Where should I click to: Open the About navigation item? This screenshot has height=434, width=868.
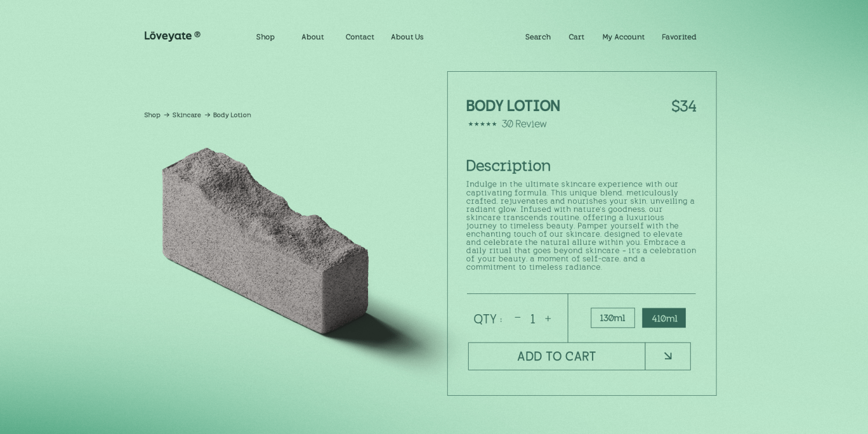[312, 37]
